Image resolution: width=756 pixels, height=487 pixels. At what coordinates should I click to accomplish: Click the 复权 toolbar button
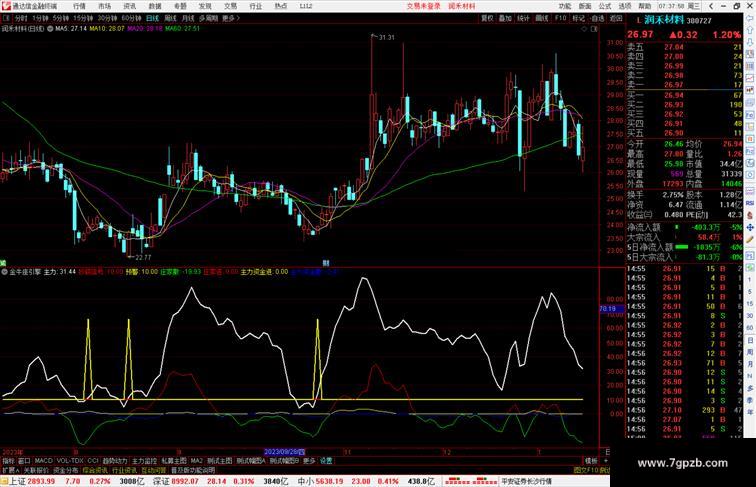click(x=487, y=18)
